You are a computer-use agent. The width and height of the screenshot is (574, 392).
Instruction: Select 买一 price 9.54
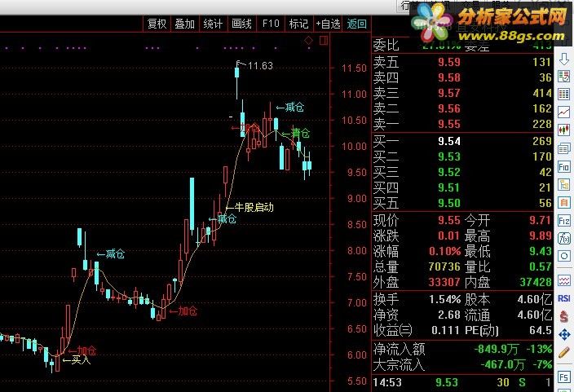point(448,141)
